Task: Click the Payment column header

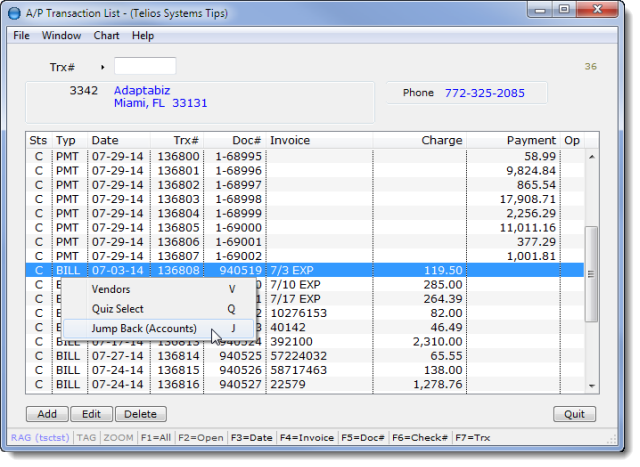Action: point(531,141)
